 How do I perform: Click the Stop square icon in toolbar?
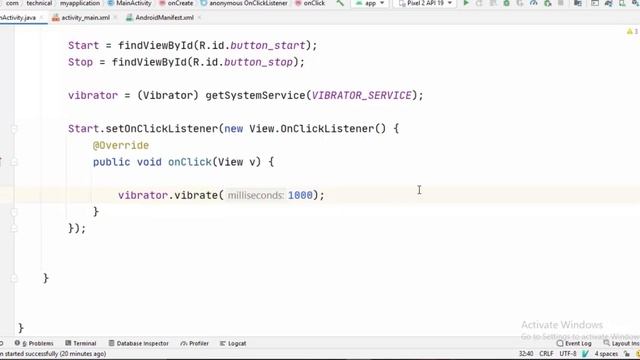pyautogui.click(x=561, y=3)
